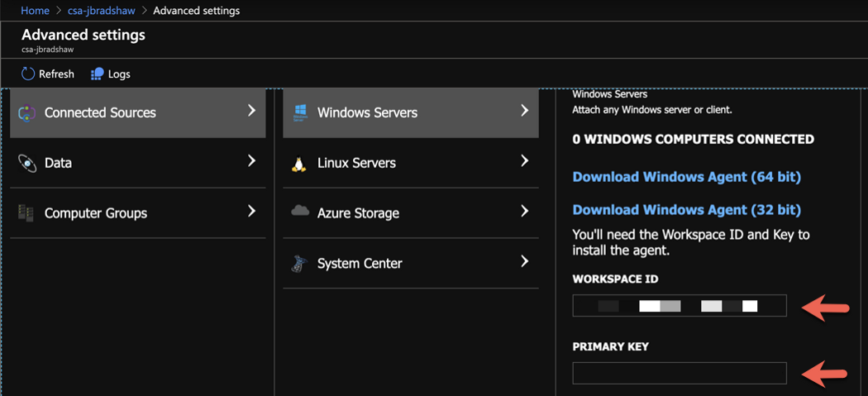
Task: Go to Home in the breadcrumb
Action: [35, 11]
